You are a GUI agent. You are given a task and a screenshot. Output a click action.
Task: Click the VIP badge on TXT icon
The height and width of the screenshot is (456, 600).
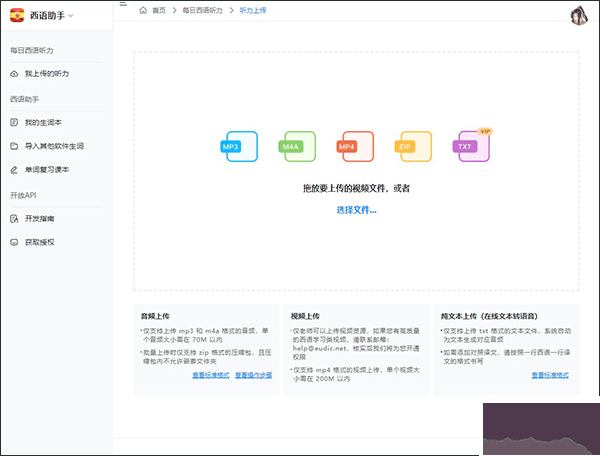[485, 131]
